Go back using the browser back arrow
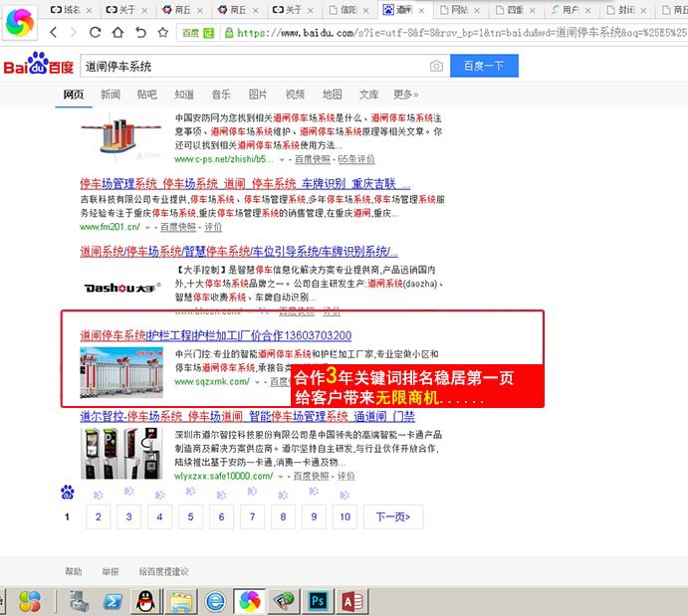Screen dimensions: 688x616 click(54, 32)
